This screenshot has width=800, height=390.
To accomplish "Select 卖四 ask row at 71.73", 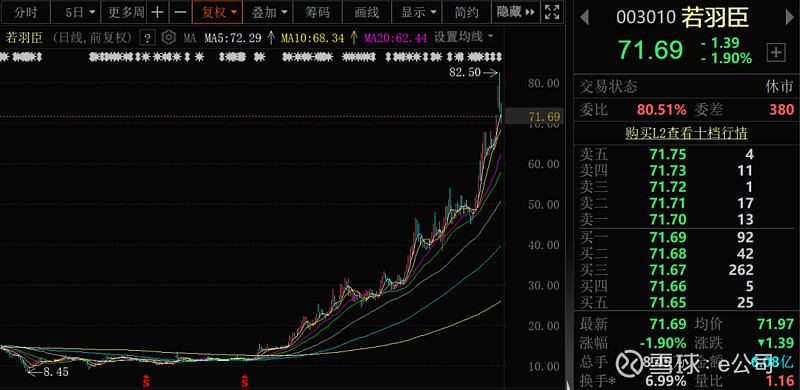I will coord(686,170).
